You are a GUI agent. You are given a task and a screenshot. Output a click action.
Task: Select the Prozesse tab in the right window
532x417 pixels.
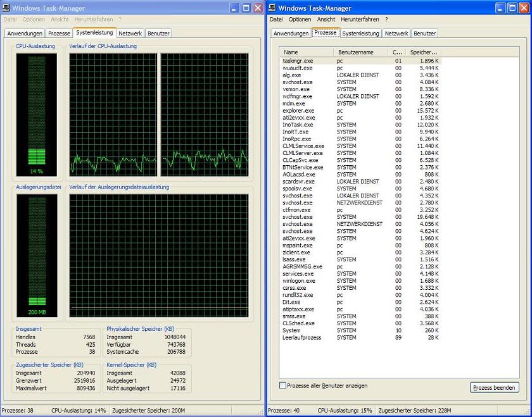point(326,32)
